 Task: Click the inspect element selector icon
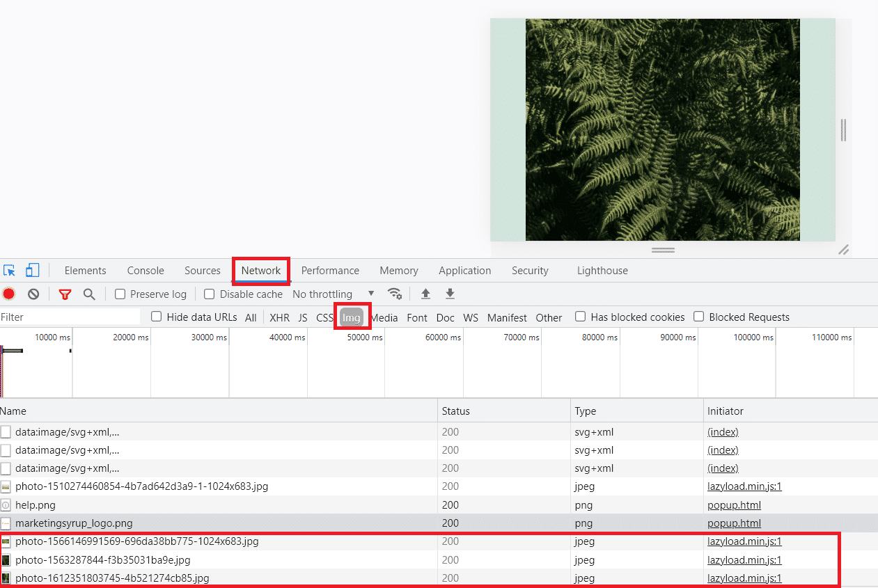9,271
